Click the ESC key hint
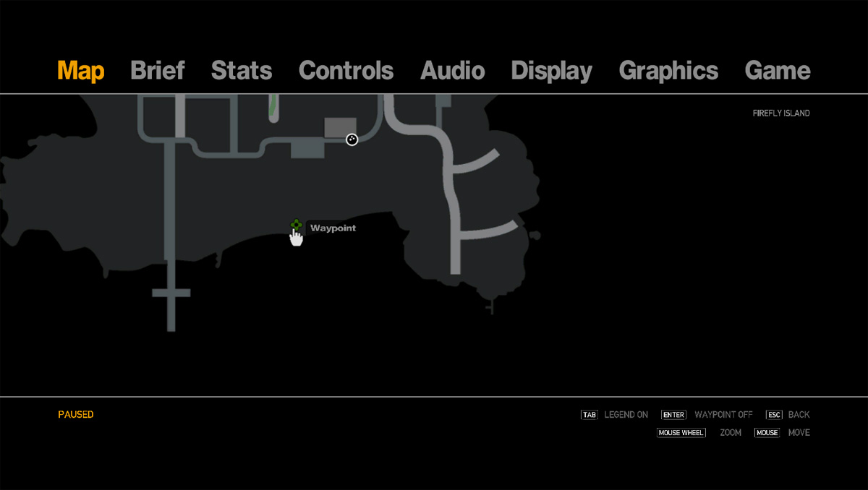This screenshot has height=490, width=868. tap(774, 415)
